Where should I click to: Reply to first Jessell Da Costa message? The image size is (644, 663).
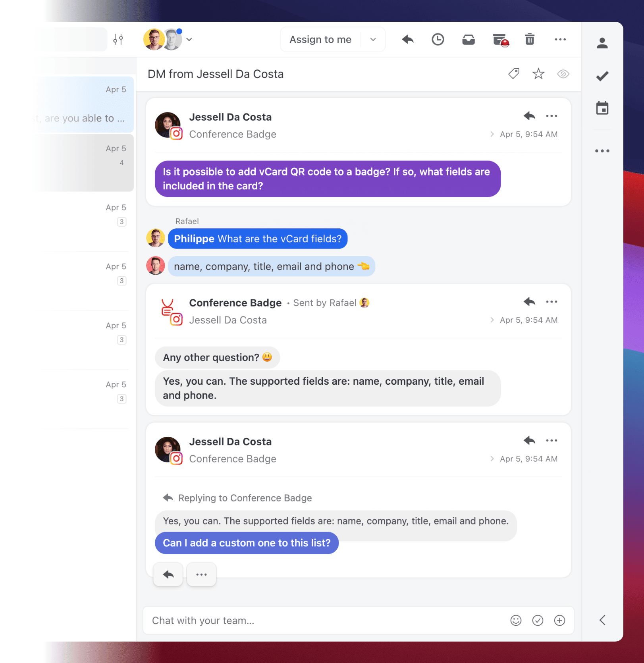tap(529, 116)
